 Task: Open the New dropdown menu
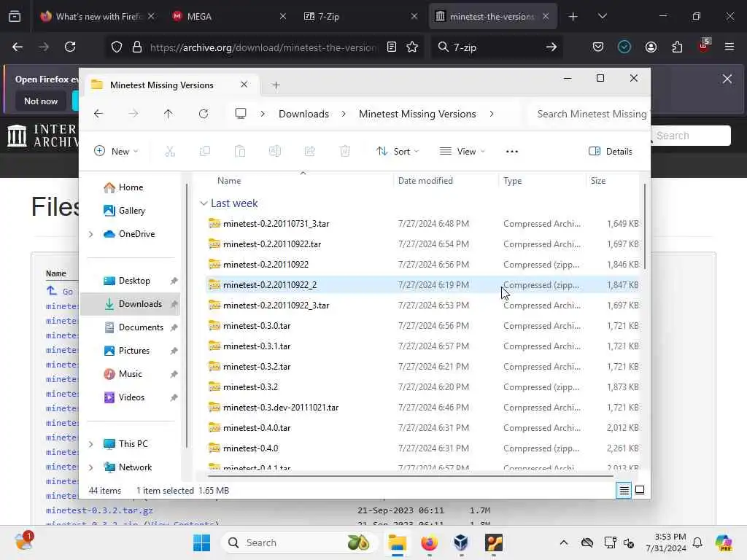[x=116, y=152]
